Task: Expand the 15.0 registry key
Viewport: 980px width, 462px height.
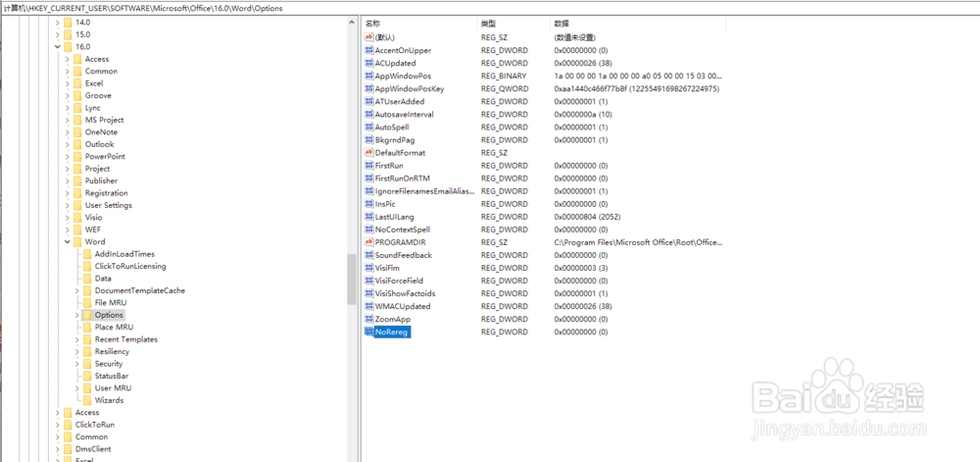Action: point(58,34)
